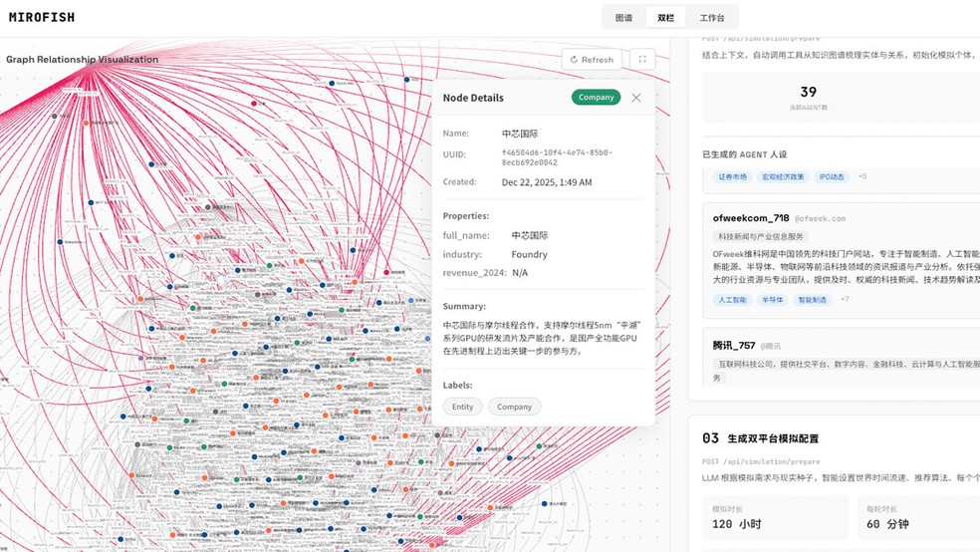Select the 双栏 view tab
Image resolution: width=980 pixels, height=552 pixels.
pos(665,18)
